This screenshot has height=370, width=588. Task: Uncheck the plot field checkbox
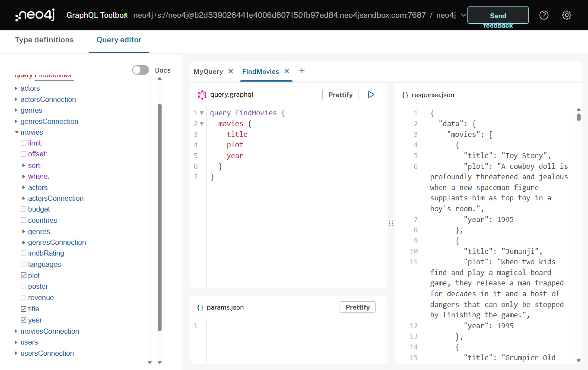click(24, 275)
